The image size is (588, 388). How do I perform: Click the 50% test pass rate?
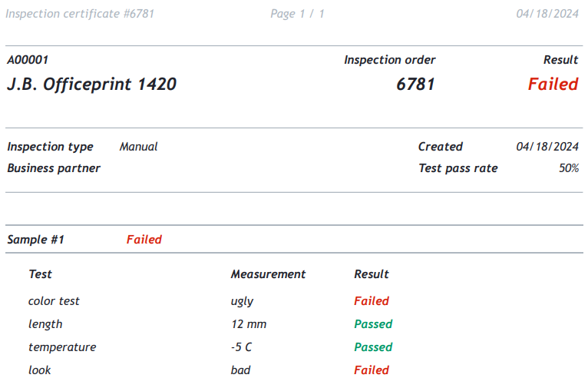click(x=569, y=167)
